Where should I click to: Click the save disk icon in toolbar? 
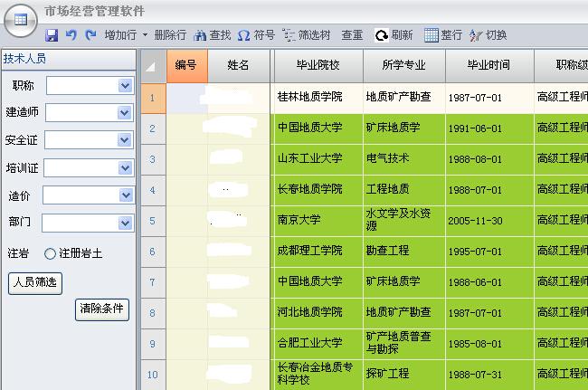click(x=52, y=35)
